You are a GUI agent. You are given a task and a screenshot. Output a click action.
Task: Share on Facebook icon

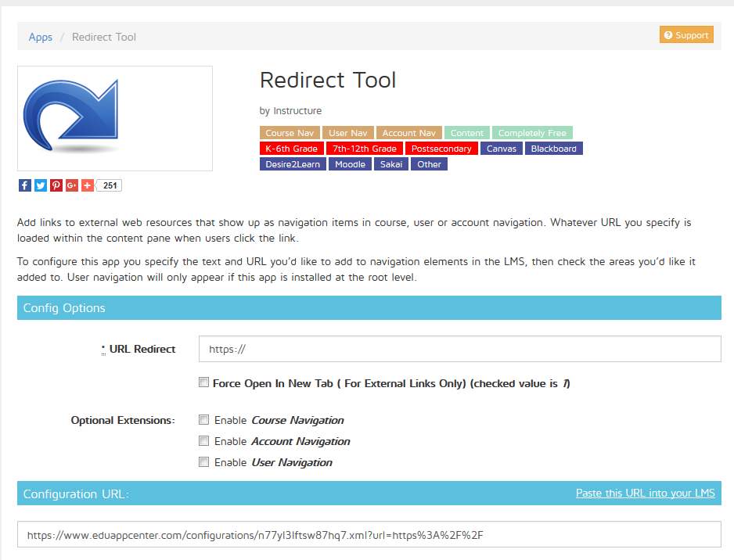point(25,185)
